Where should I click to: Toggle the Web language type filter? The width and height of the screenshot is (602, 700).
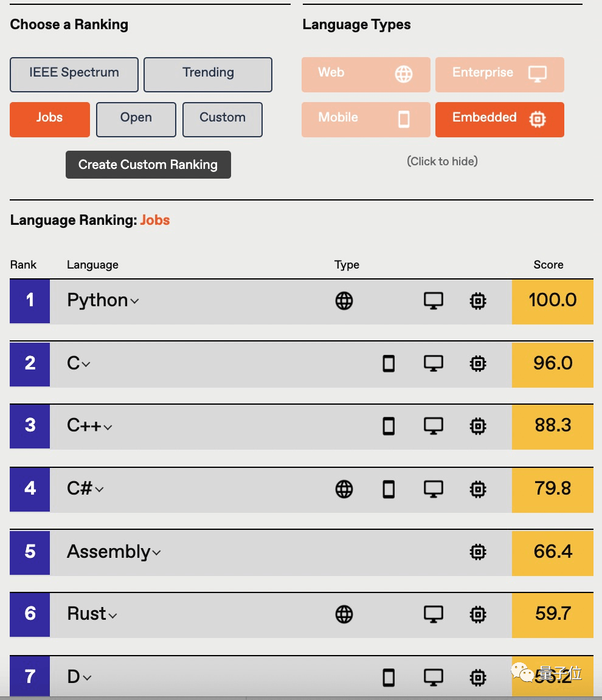(x=365, y=75)
